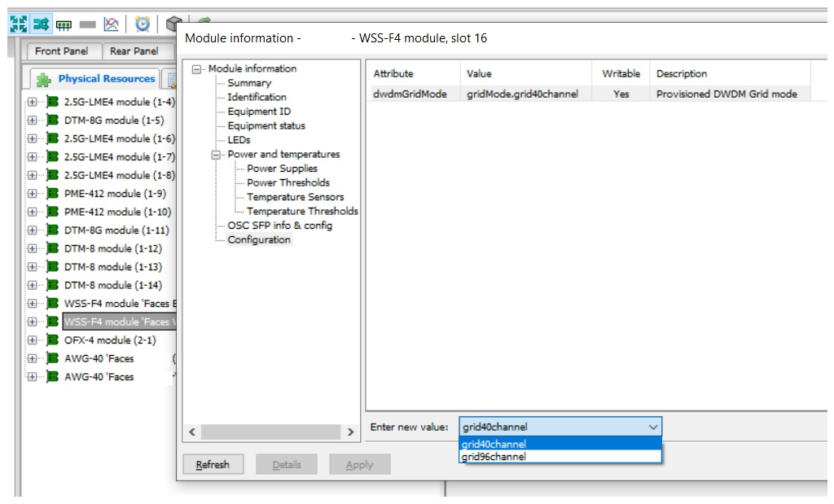Collapse the Power and temperatures node
The image size is (834, 504).
coord(216,155)
